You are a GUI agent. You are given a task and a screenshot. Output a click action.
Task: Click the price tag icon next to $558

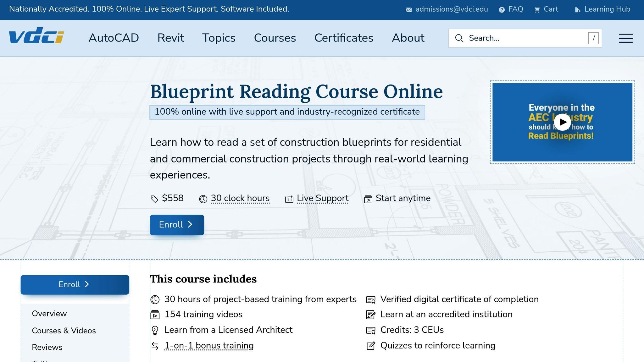(154, 199)
